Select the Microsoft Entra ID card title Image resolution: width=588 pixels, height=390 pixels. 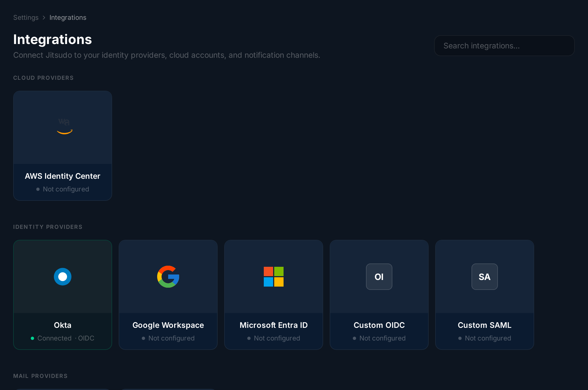[274, 325]
